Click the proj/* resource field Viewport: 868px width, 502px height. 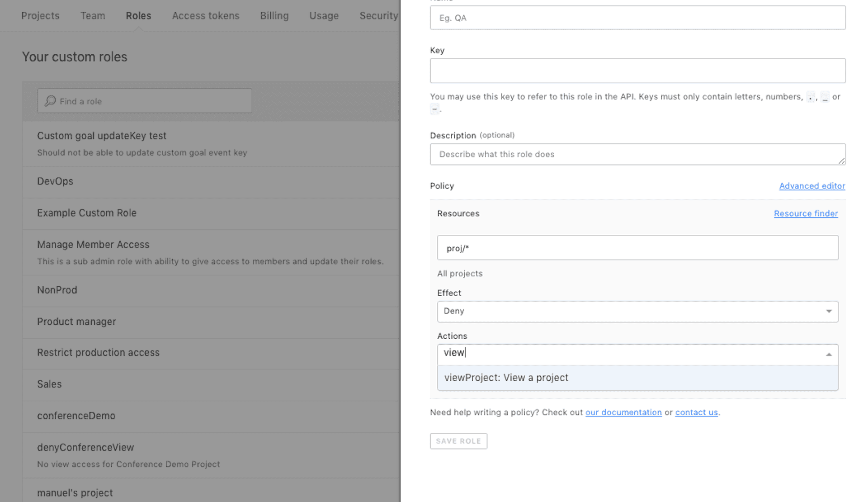[x=637, y=247]
